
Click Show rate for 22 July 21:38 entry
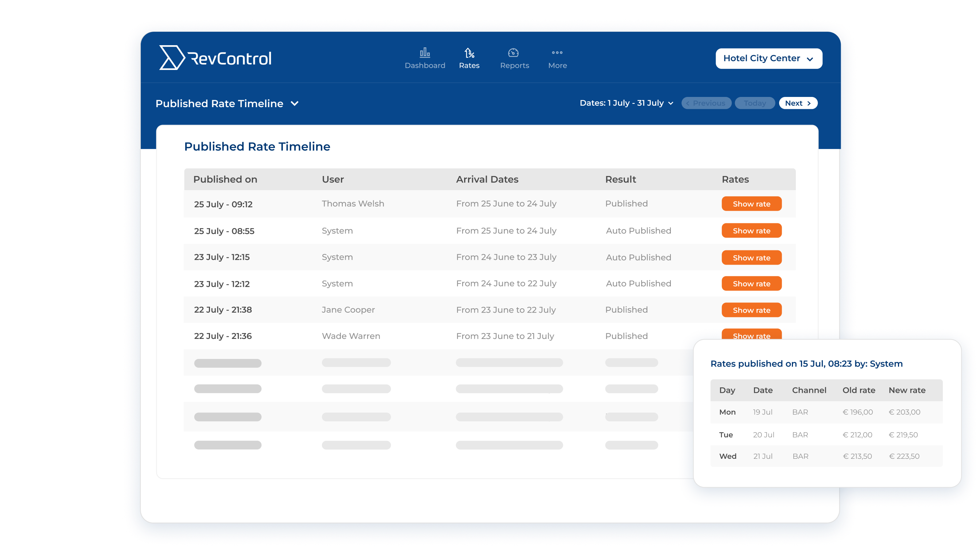(752, 309)
